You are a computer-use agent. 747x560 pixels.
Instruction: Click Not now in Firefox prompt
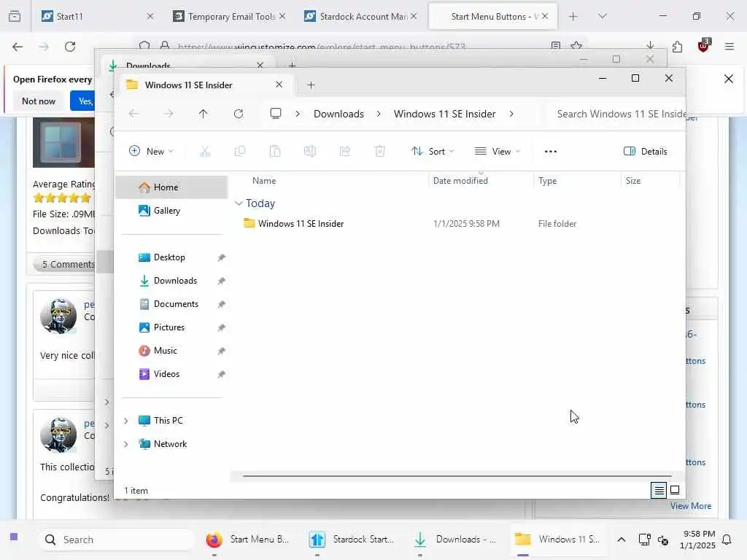(39, 101)
